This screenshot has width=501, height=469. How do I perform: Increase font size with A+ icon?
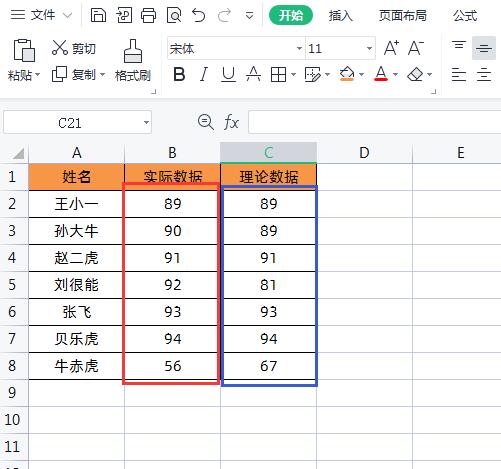click(x=391, y=48)
